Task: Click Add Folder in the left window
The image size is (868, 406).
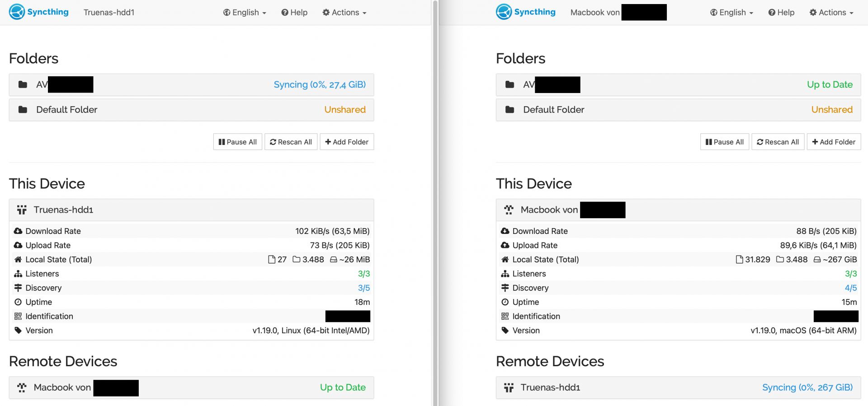Action: click(347, 142)
